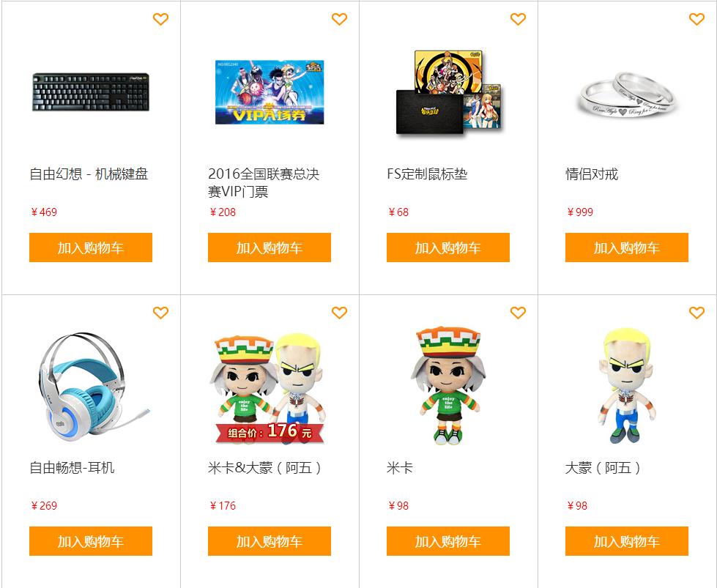Favorite the 自由幻想 机械键盘 with heart icon

pos(160,19)
